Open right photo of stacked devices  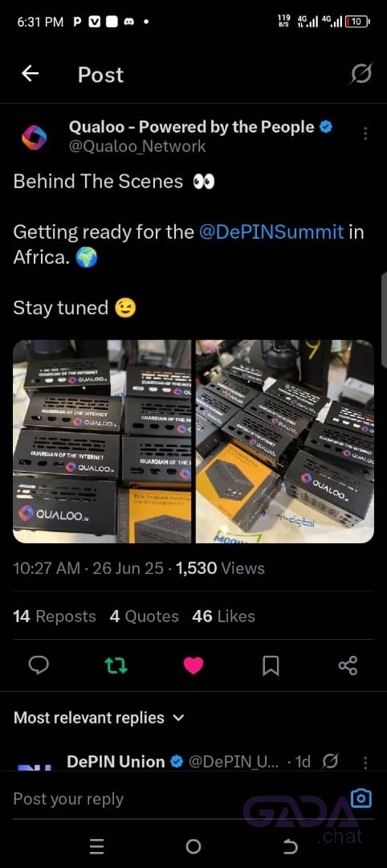tap(285, 441)
